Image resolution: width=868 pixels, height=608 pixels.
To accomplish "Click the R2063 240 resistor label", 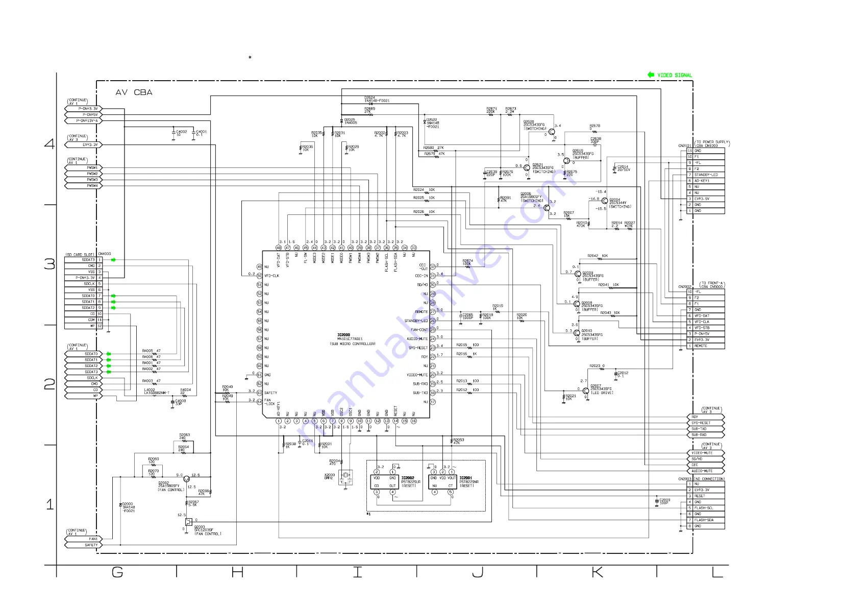I will pos(185,436).
